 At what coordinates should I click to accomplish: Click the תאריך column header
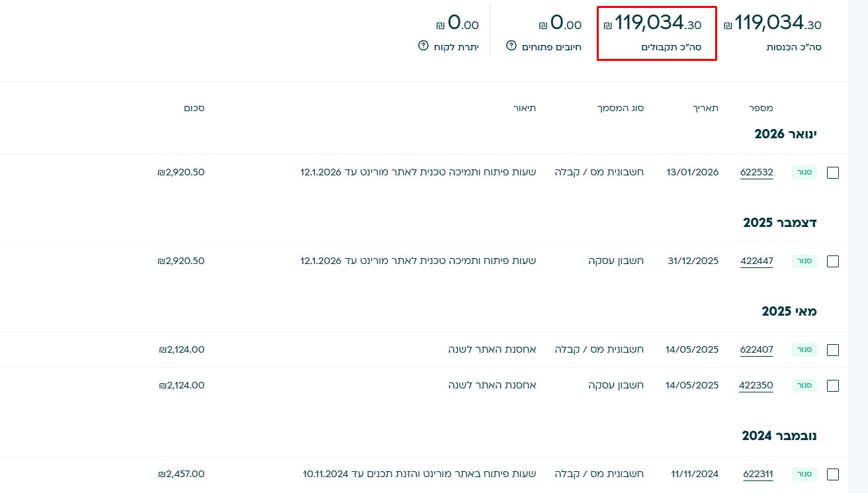coord(705,108)
